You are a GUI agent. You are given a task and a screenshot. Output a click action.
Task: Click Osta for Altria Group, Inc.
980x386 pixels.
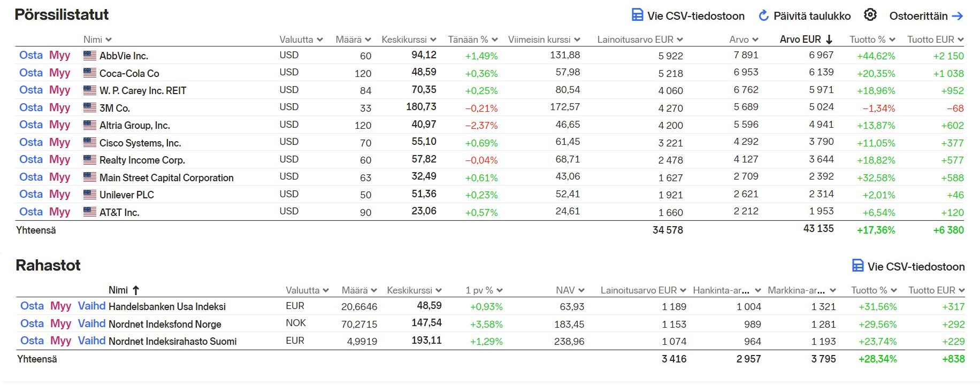(x=31, y=125)
